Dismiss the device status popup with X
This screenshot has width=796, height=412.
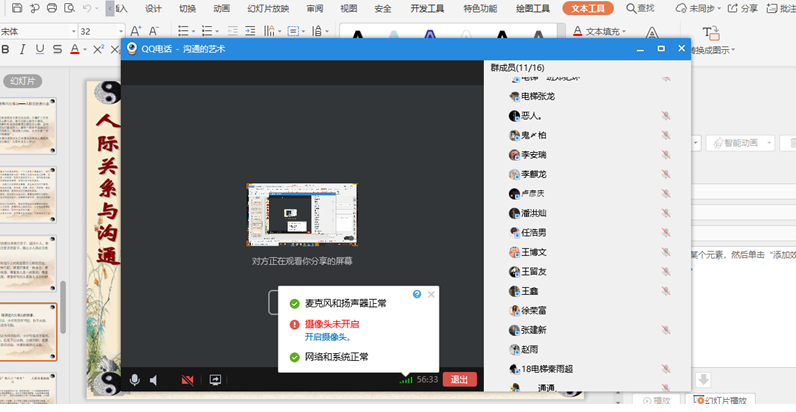pos(431,294)
